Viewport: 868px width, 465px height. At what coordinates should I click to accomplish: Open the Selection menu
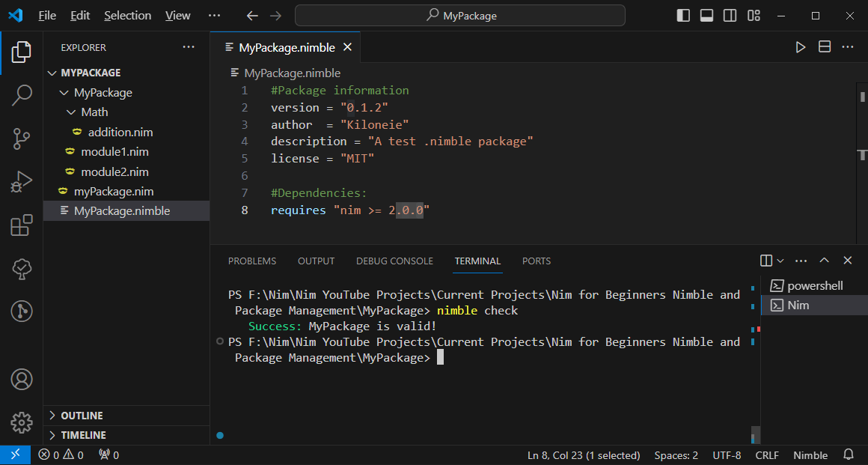127,16
